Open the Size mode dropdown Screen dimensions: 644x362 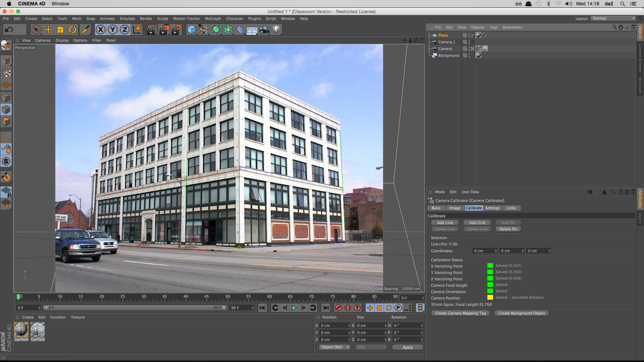(371, 347)
